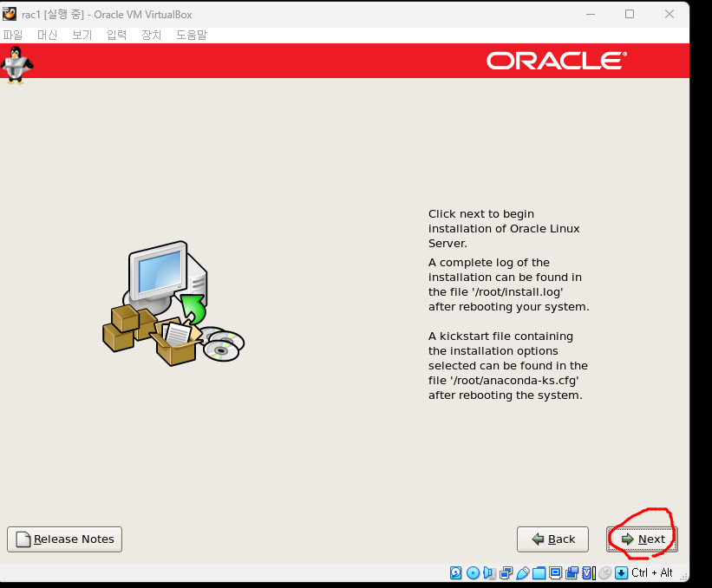This screenshot has width=712, height=588.
Task: Open the 도움말 menu
Action: (191, 35)
